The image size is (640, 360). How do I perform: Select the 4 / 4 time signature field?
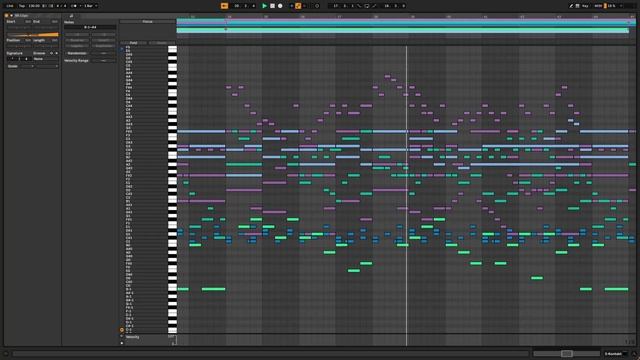point(60,6)
